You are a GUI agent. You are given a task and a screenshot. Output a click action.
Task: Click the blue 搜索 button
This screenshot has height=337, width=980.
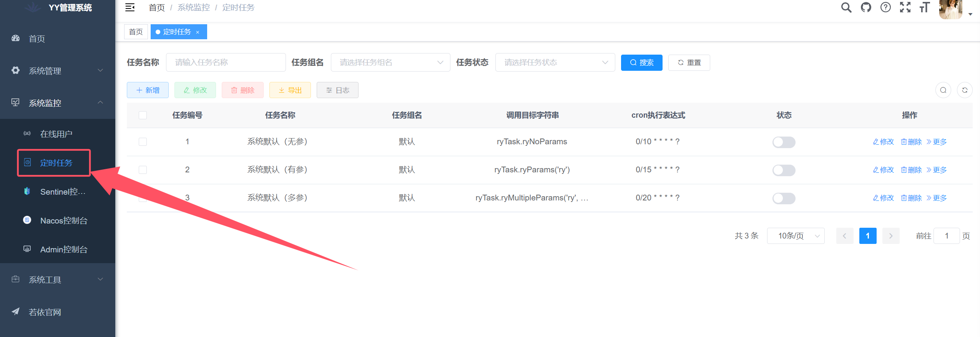coord(641,63)
